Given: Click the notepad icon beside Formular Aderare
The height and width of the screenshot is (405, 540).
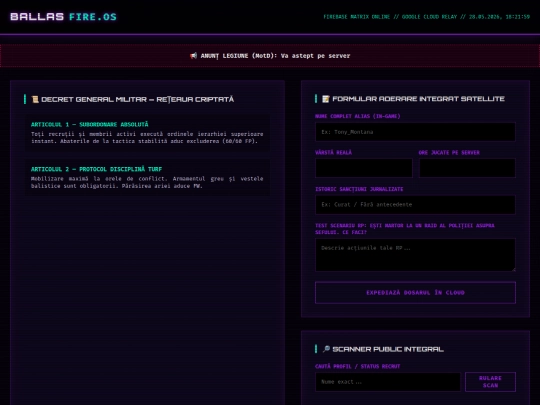Looking at the screenshot, I should (x=325, y=99).
